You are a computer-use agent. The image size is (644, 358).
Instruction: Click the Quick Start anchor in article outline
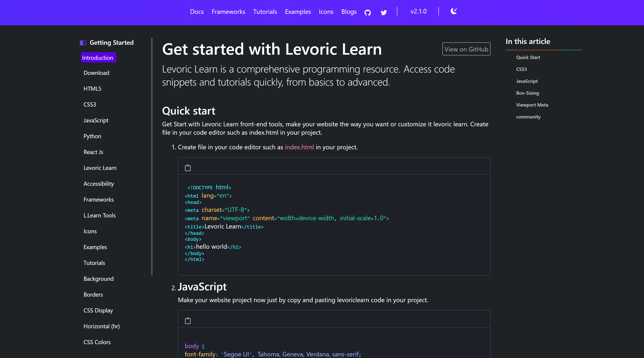528,57
